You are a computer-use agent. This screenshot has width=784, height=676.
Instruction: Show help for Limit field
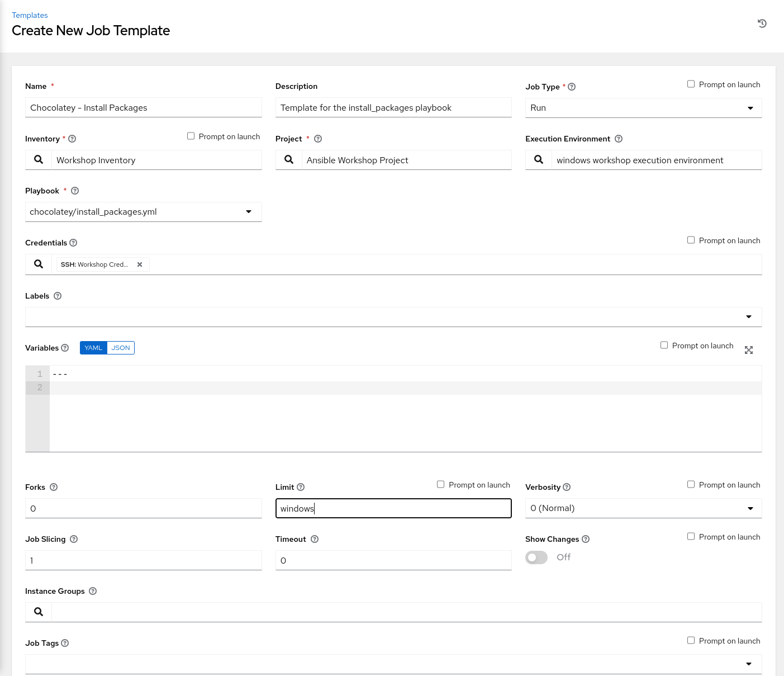pyautogui.click(x=301, y=487)
